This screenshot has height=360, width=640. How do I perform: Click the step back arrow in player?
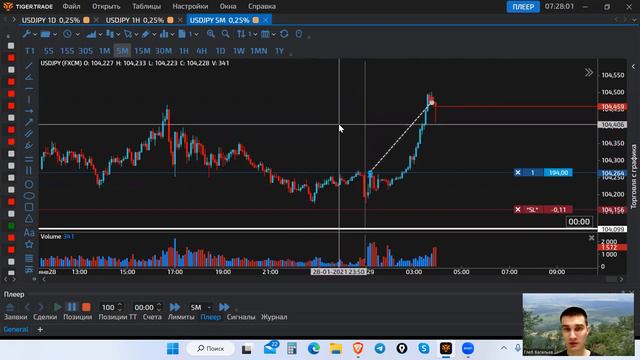[27, 307]
